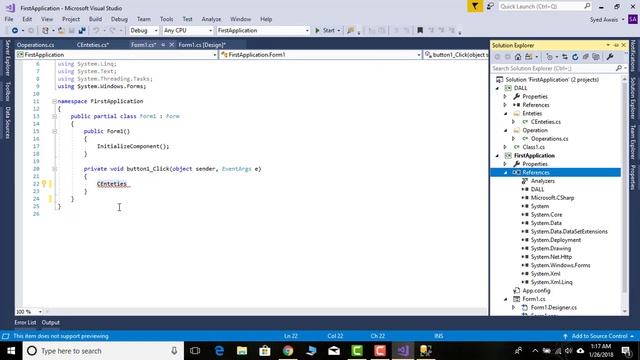Click the Solution Explorer Refresh icon
This screenshot has height=360, width=640.
[575, 57]
